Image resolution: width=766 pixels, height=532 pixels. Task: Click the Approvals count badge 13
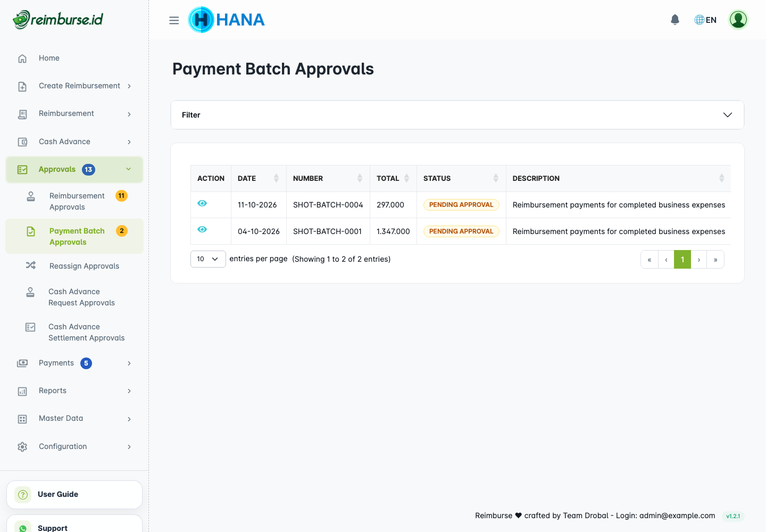[88, 170]
